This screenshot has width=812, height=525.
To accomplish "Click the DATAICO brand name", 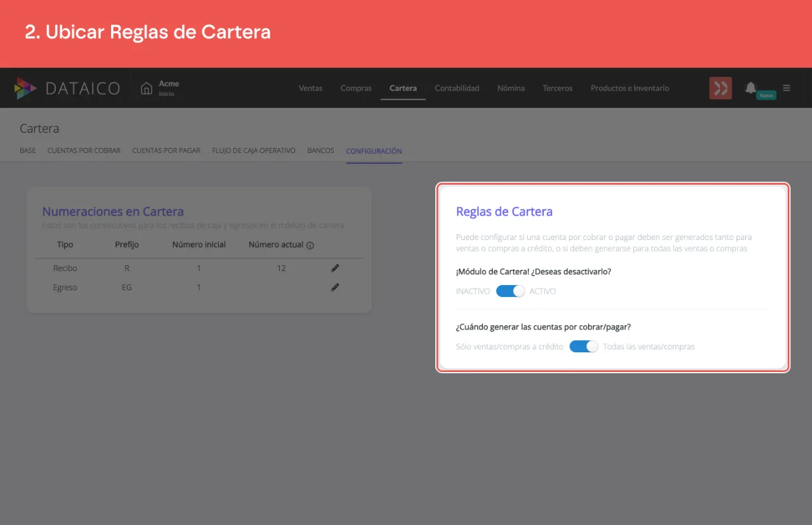I will [82, 88].
